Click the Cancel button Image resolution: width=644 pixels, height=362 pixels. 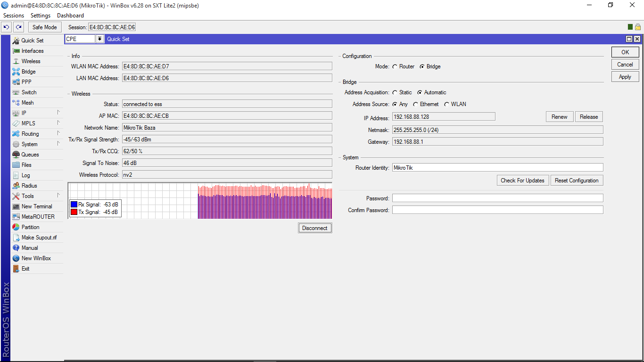(x=625, y=65)
